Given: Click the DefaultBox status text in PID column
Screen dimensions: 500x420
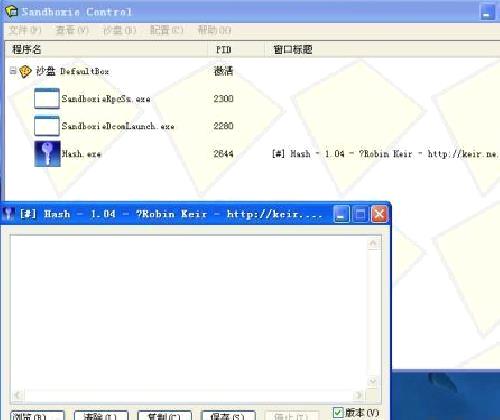Looking at the screenshot, I should click(x=223, y=71).
